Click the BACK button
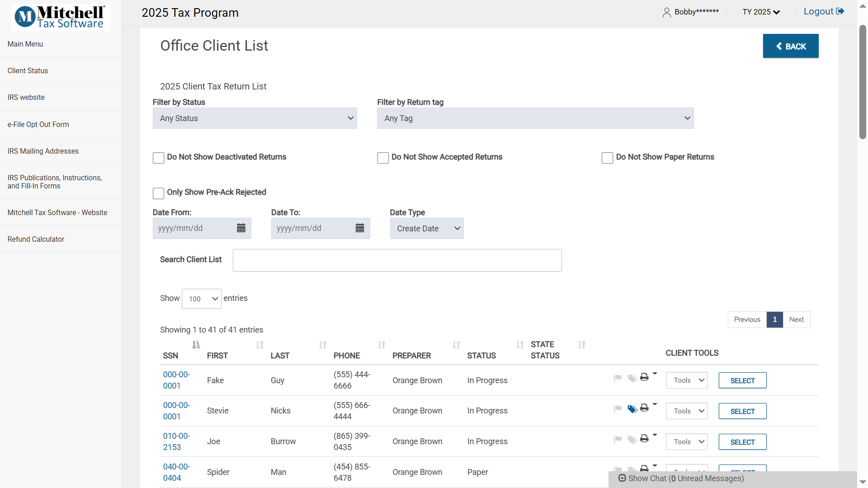The height and width of the screenshot is (488, 868). coord(791,46)
